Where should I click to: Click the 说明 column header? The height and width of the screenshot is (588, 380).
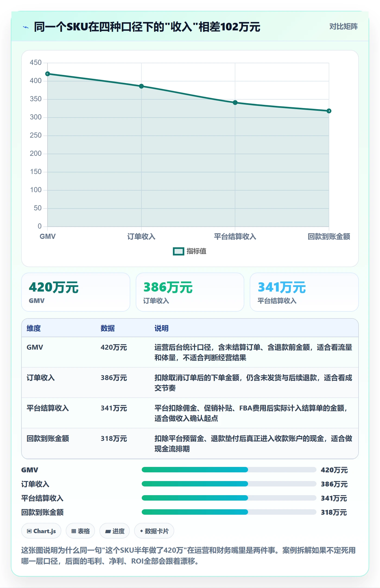(161, 328)
